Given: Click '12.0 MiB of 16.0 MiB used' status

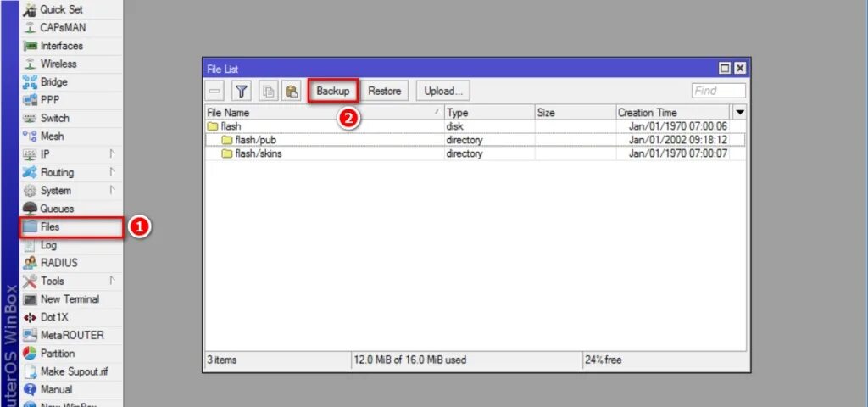Looking at the screenshot, I should tap(410, 360).
